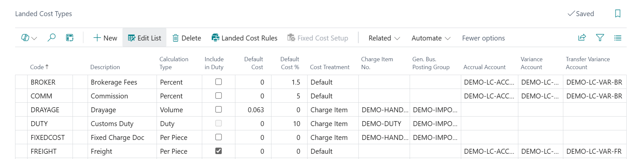Click the bookmark icon next to Saved
Viewport: 644px width, 159px height.
coord(617,13)
